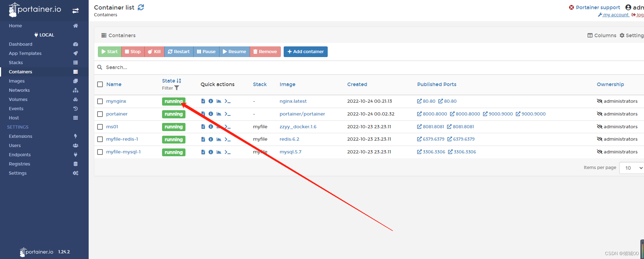Screen dimensions: 644x259
Task: Open the nginx:latest image link
Action: point(293,101)
